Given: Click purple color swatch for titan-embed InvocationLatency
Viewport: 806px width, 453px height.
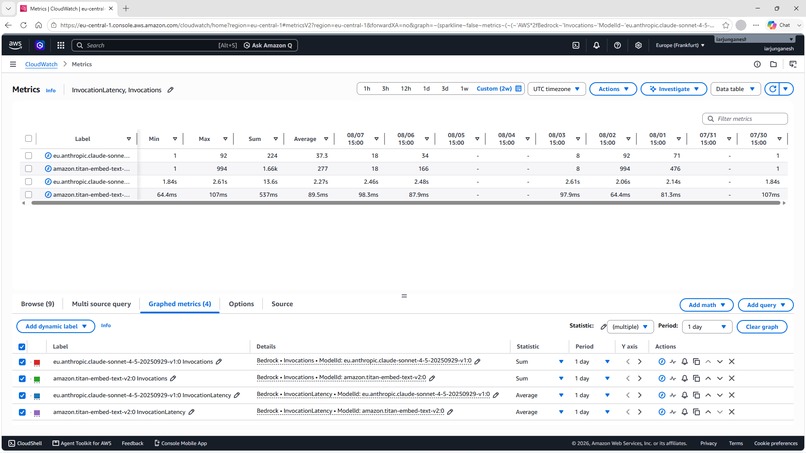Looking at the screenshot, I should [37, 413].
